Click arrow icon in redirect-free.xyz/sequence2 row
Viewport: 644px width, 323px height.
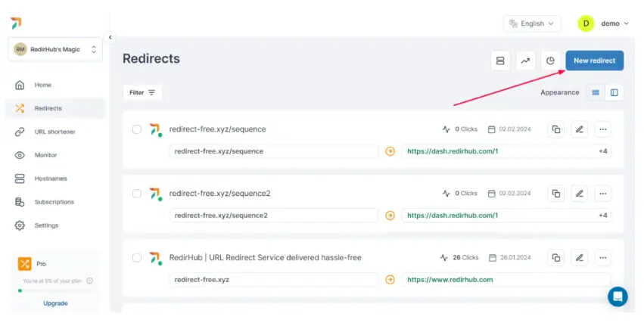390,216
